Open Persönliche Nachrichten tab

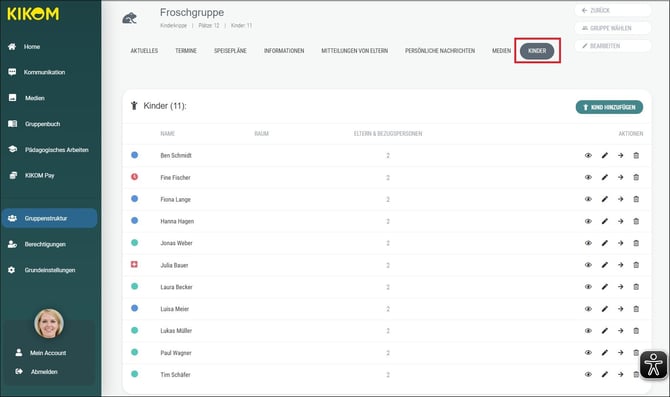pos(440,51)
